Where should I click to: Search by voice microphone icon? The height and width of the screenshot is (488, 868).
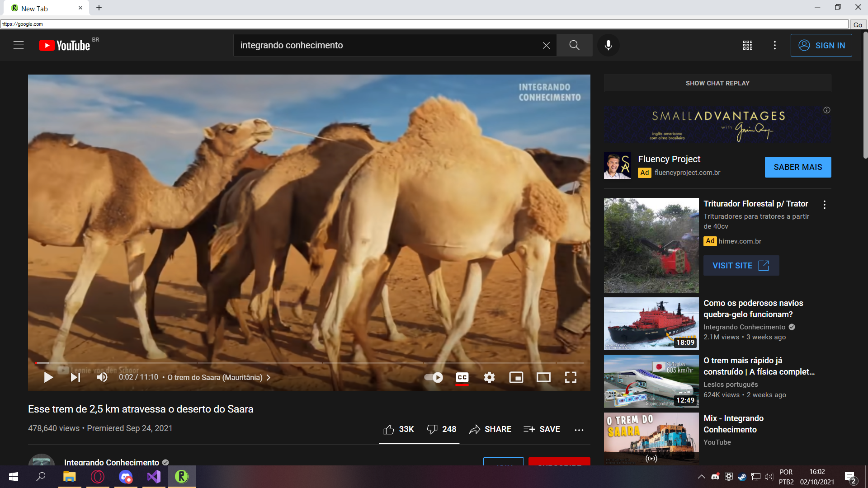pyautogui.click(x=609, y=45)
